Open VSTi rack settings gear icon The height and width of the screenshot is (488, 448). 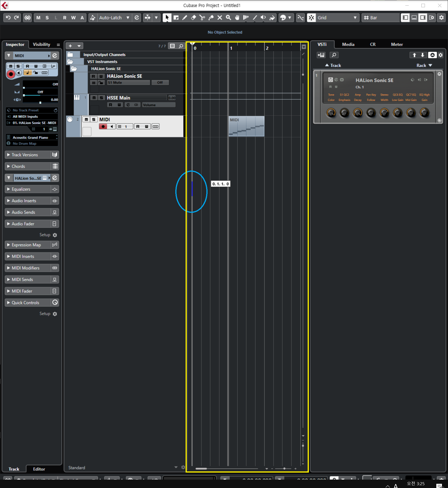click(x=441, y=55)
